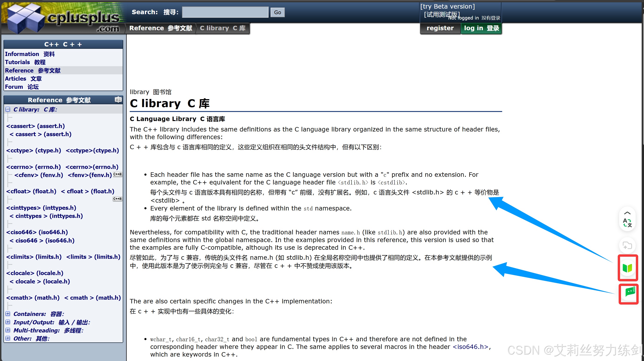Collapse the floating translation toolbar chevron
644x361 pixels.
pyautogui.click(x=627, y=213)
